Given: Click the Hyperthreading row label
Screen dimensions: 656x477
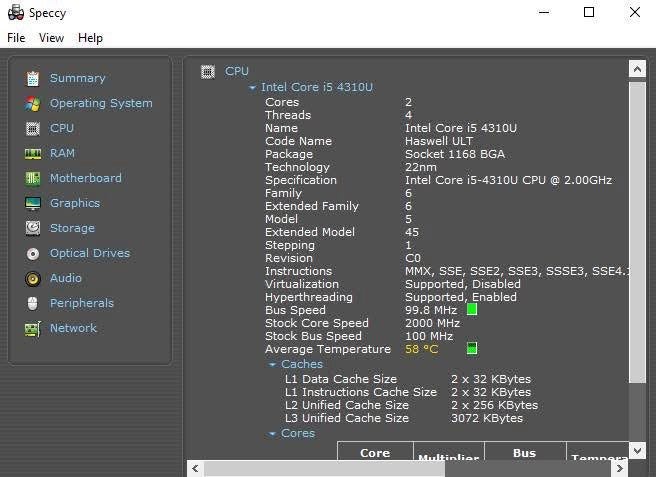Looking at the screenshot, I should 309,297.
